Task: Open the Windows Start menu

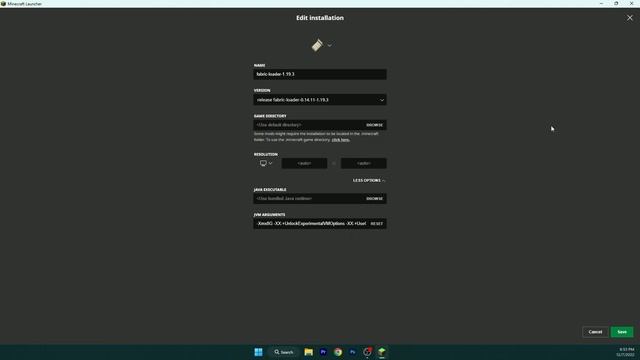Action: pyautogui.click(x=258, y=352)
